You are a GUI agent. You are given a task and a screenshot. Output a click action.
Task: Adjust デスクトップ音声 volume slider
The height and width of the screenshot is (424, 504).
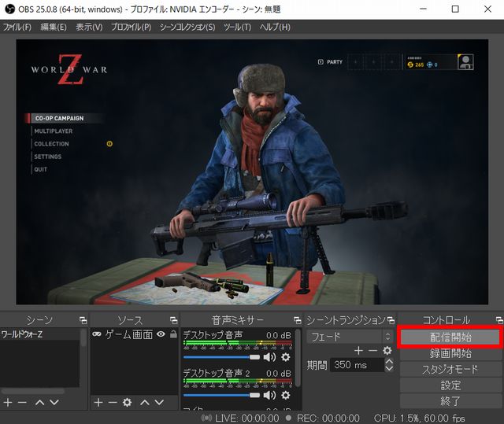tap(221, 357)
